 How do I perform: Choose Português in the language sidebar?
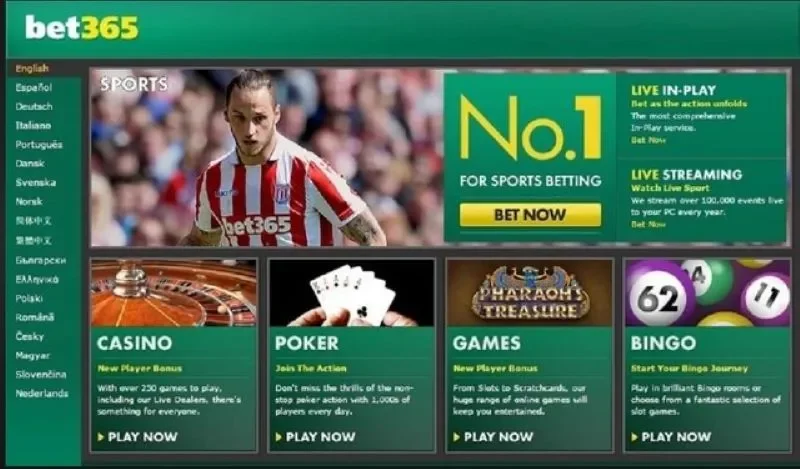[x=39, y=144]
